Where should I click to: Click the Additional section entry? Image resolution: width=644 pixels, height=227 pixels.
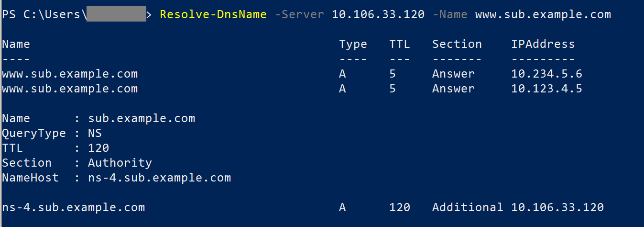[467, 208]
